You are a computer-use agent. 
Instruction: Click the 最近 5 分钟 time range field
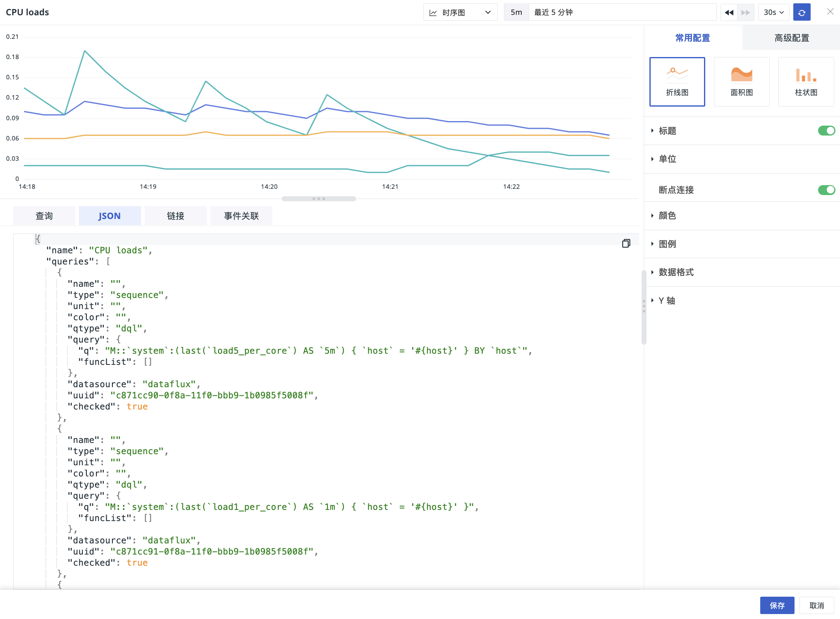(623, 12)
